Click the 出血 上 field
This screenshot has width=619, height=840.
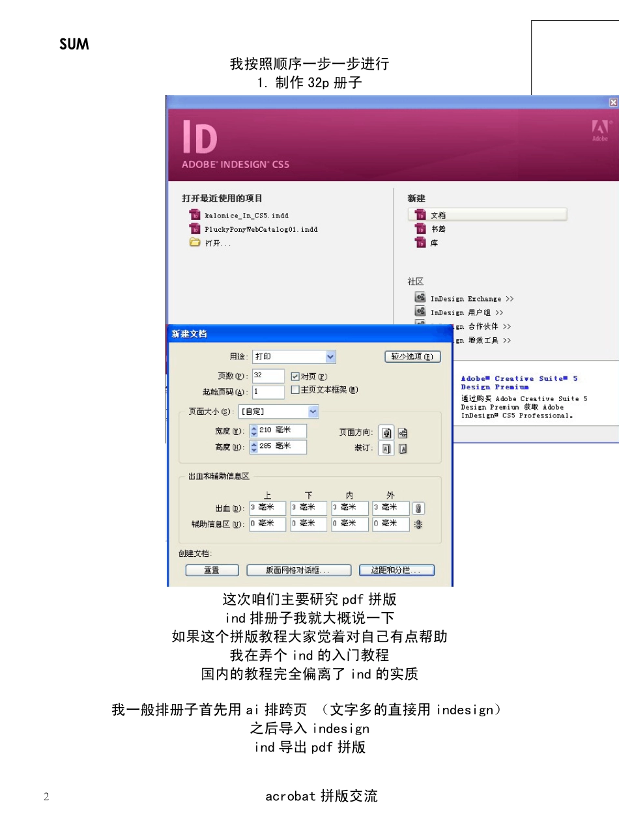[268, 508]
